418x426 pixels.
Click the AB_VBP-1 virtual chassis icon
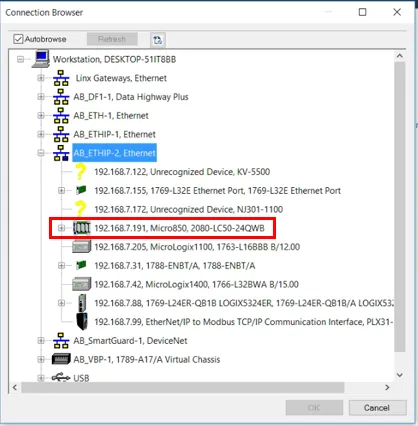pyautogui.click(x=61, y=359)
